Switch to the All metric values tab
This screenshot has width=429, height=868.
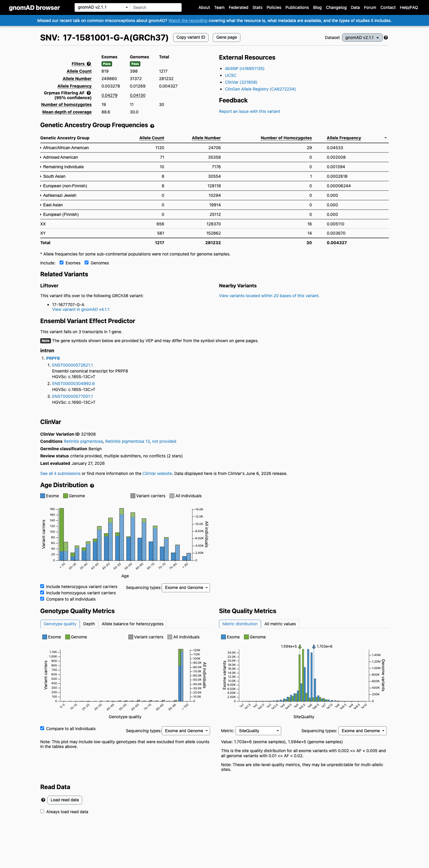pos(280,624)
